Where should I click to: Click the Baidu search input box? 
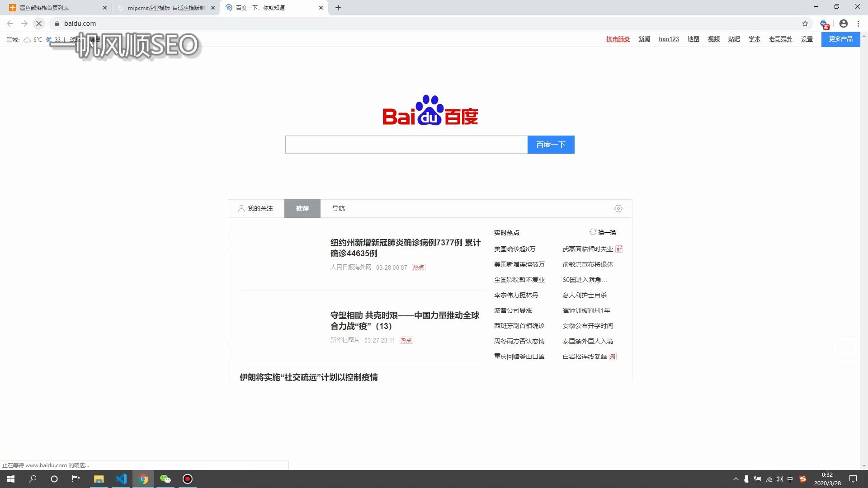coord(406,145)
